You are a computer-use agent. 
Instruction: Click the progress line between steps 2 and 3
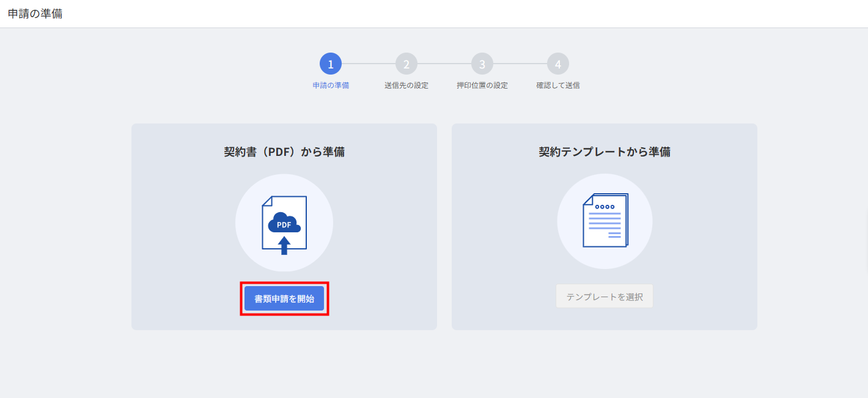click(x=444, y=64)
